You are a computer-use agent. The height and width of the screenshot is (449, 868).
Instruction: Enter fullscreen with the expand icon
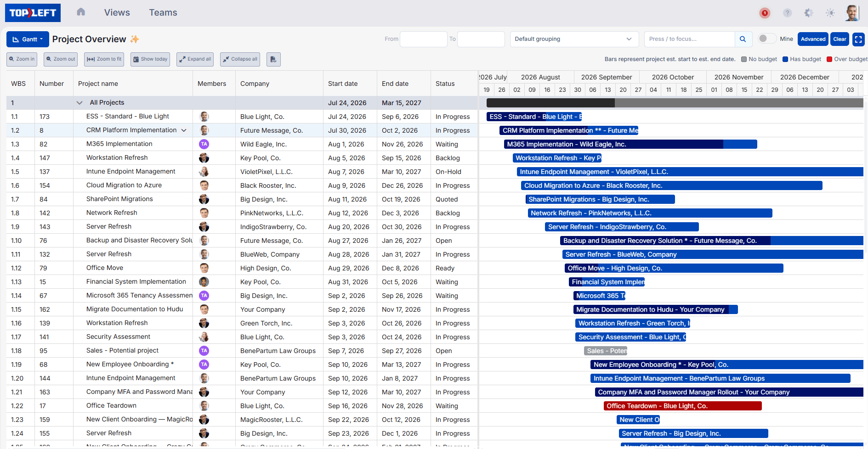(858, 39)
